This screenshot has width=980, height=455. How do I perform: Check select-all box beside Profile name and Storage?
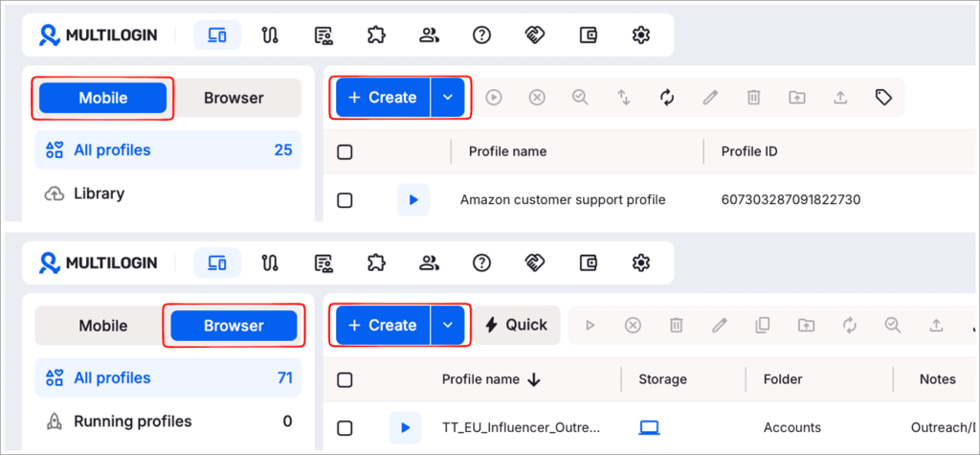(x=345, y=379)
